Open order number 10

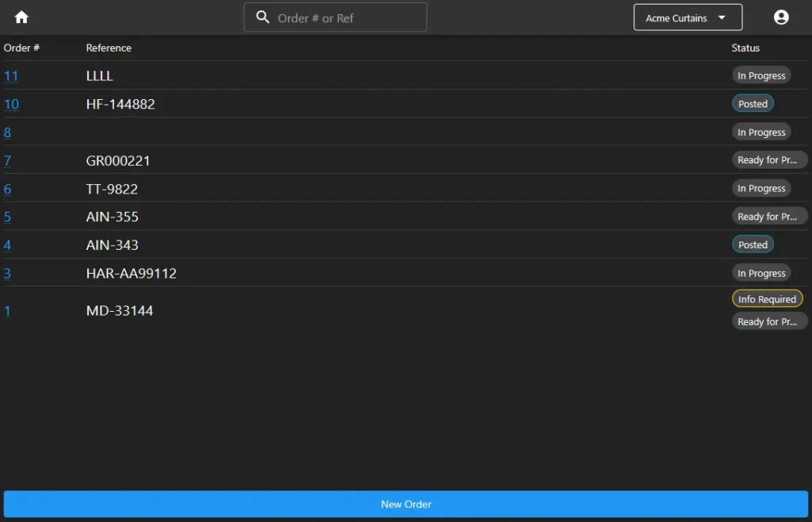point(11,104)
